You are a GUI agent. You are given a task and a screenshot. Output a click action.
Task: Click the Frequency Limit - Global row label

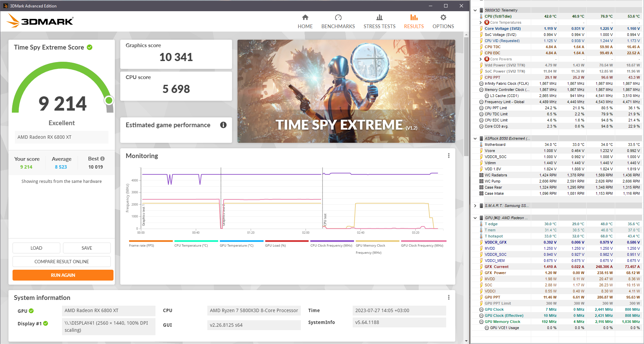[x=504, y=102]
